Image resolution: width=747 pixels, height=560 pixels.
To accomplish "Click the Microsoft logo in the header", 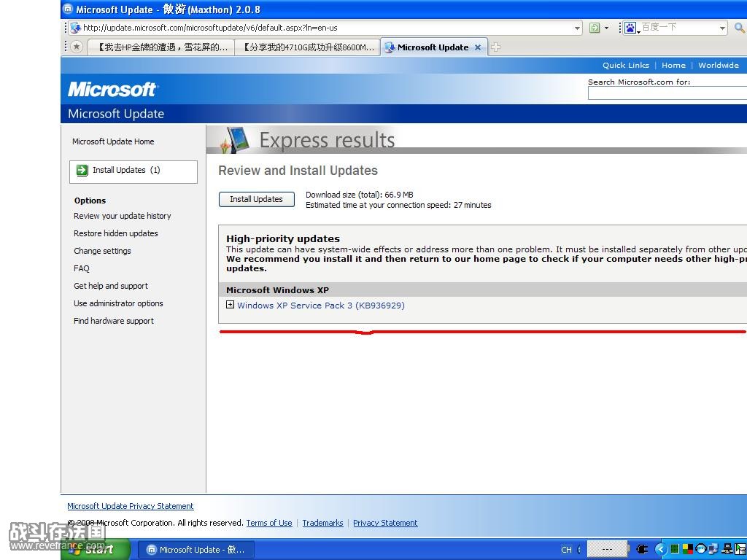I will point(112,89).
